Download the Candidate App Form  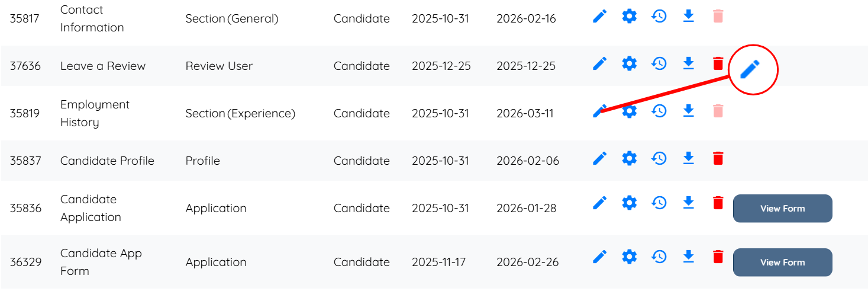pyautogui.click(x=688, y=257)
